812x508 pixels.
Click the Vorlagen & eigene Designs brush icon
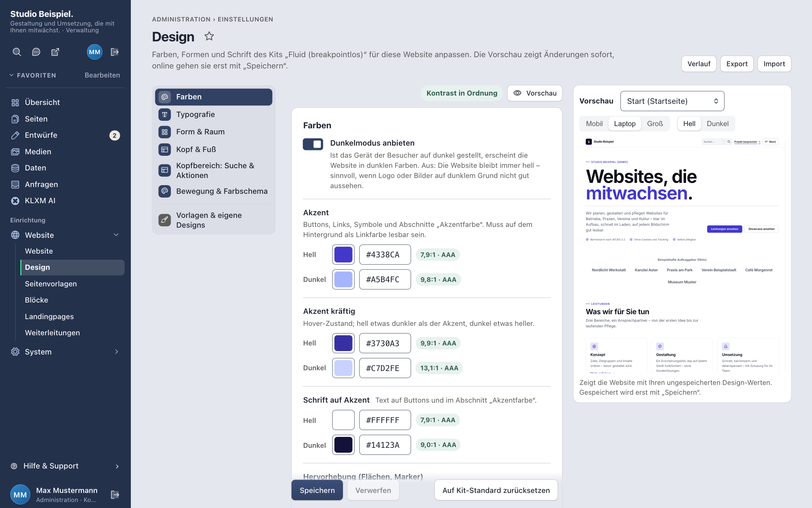(x=165, y=220)
